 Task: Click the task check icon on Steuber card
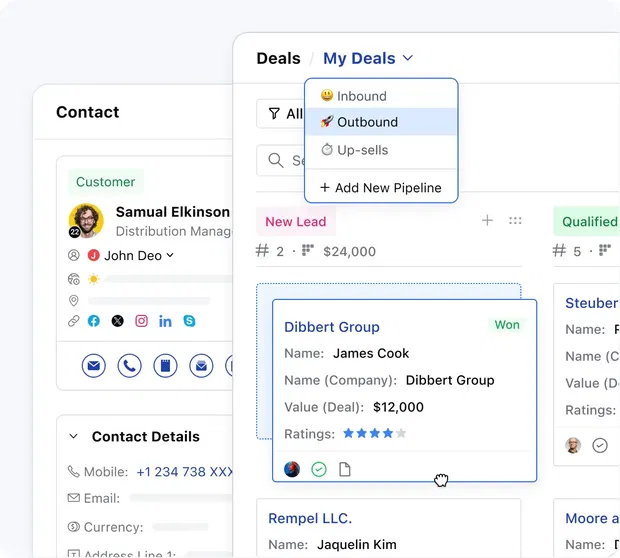(x=600, y=445)
